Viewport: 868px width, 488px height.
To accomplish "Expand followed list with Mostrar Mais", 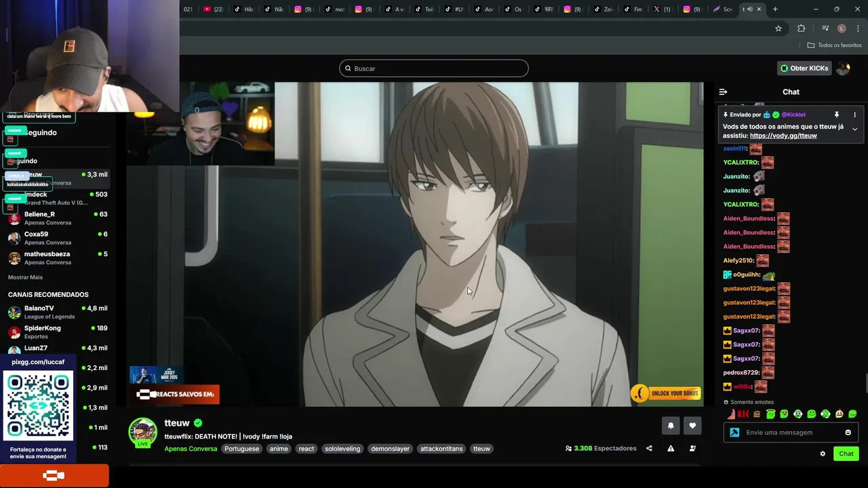I will pos(25,277).
